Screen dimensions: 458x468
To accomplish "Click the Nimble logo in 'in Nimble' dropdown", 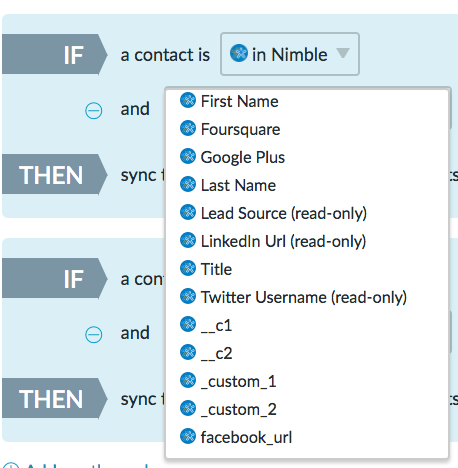I will [239, 53].
